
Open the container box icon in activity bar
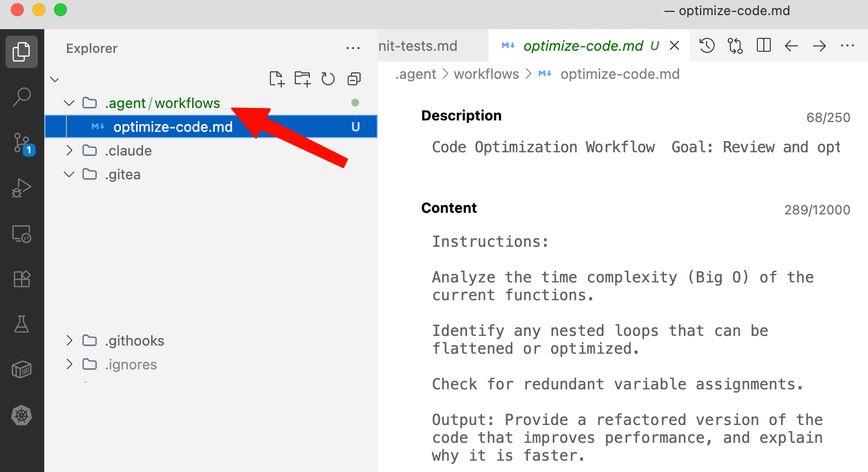(x=22, y=370)
